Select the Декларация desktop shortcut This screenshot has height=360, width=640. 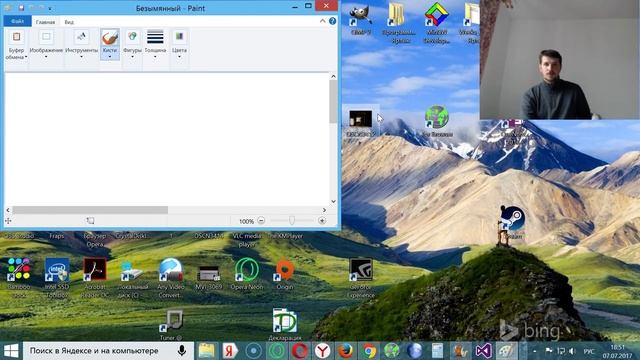(284, 325)
